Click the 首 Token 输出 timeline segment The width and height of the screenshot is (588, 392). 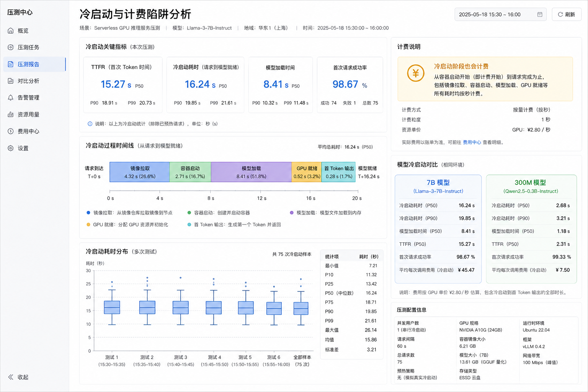339,172
